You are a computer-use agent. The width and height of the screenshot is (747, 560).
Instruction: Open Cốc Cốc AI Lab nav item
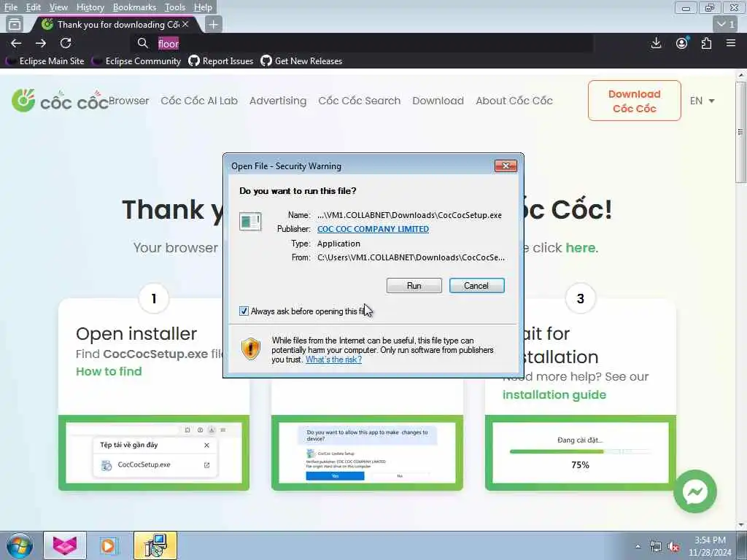click(x=199, y=101)
